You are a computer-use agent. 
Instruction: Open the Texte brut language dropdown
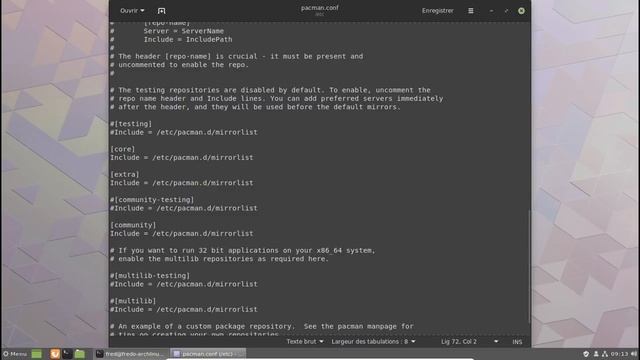coord(304,341)
